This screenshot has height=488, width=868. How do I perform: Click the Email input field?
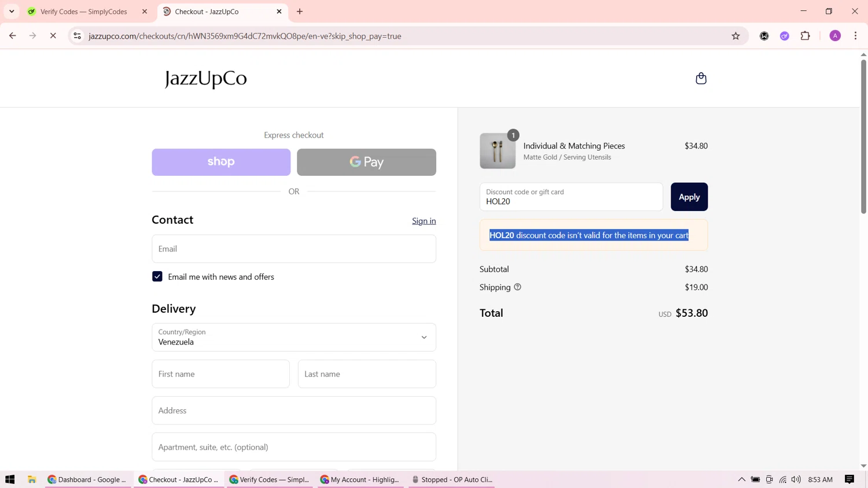[x=294, y=249]
